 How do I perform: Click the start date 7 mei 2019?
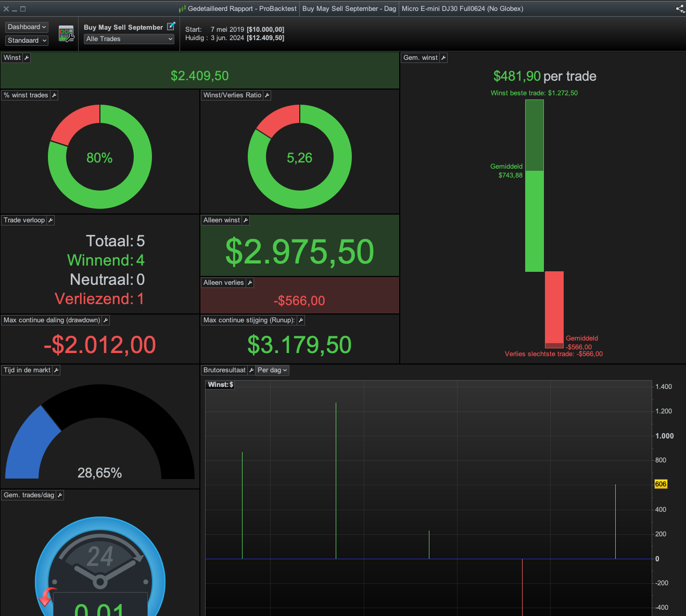click(x=227, y=30)
